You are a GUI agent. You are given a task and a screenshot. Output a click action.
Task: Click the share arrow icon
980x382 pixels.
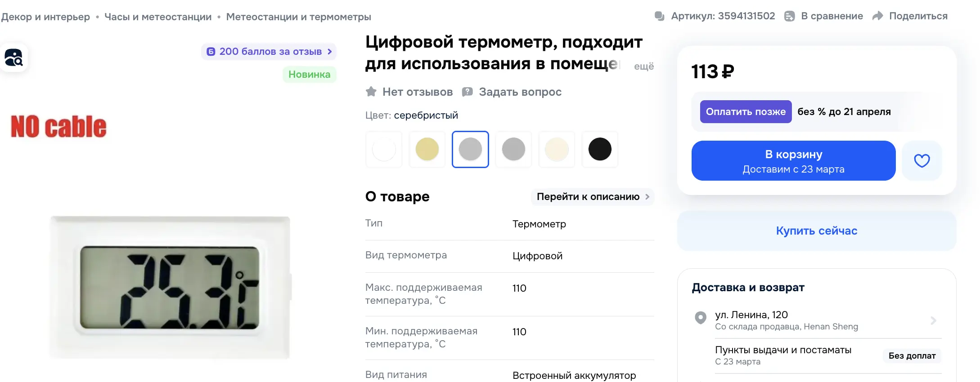(877, 16)
